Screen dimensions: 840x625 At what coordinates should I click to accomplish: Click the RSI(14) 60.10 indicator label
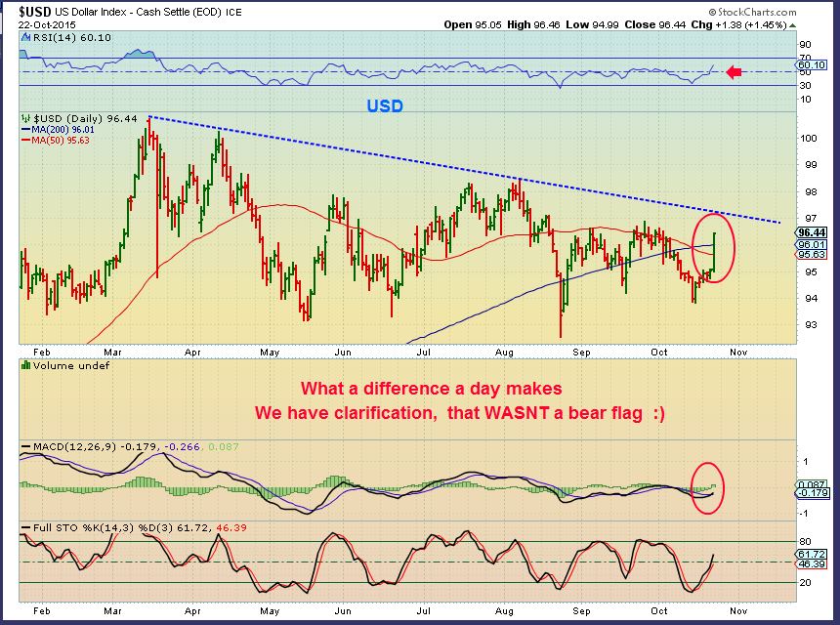tap(71, 37)
